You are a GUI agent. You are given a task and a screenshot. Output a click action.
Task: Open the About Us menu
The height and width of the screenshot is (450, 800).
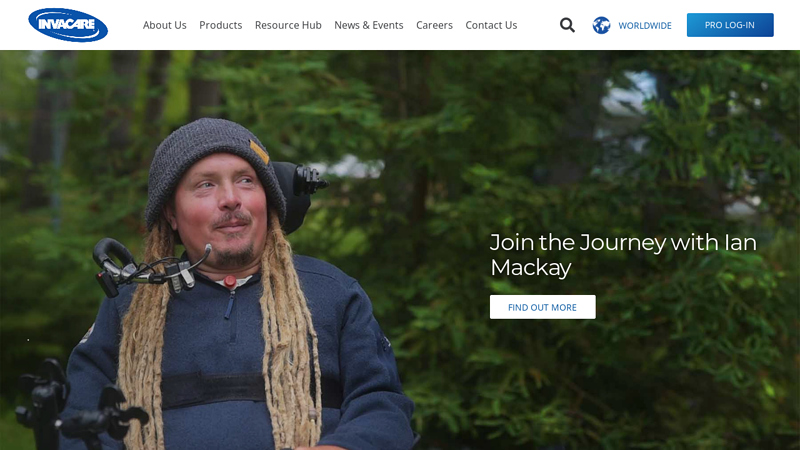(x=164, y=25)
